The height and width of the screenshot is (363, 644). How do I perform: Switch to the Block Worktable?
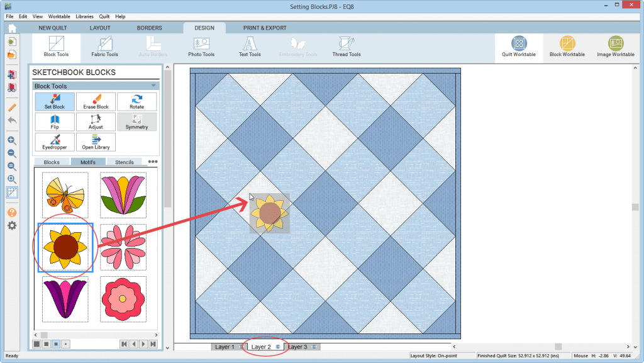pos(567,47)
